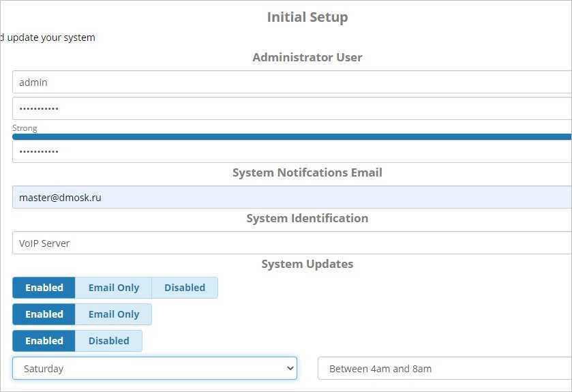
Task: Select Enabled in the three-option updates group
Action: 44,288
